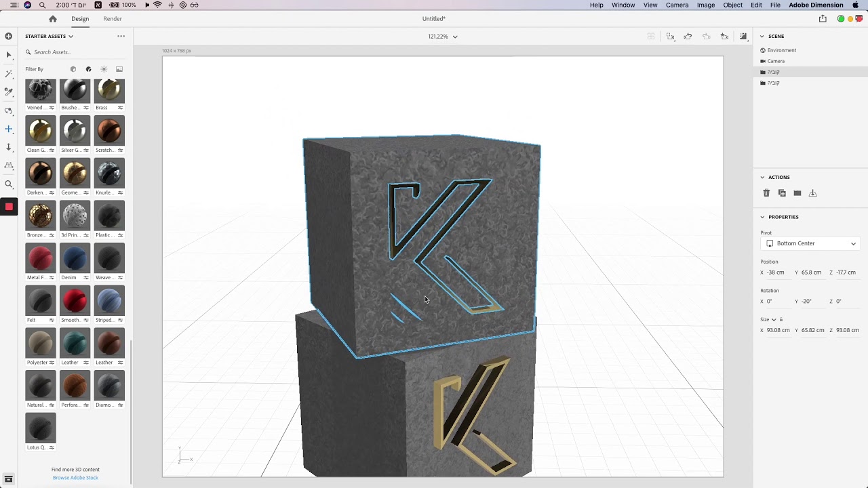This screenshot has width=868, height=488.
Task: Open settings for the Felt material
Action: click(52, 320)
